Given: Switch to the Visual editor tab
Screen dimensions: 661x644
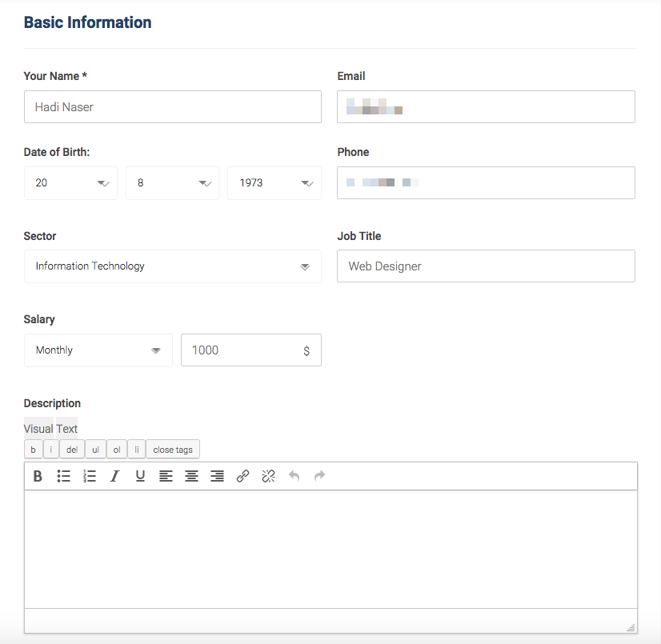Looking at the screenshot, I should pos(38,429).
